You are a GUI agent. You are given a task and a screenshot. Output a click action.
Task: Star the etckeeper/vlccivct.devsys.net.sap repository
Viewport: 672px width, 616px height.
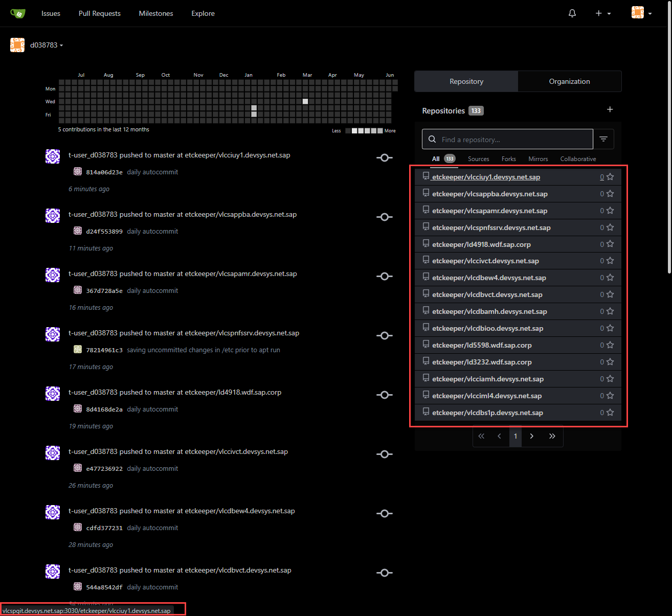click(x=610, y=261)
